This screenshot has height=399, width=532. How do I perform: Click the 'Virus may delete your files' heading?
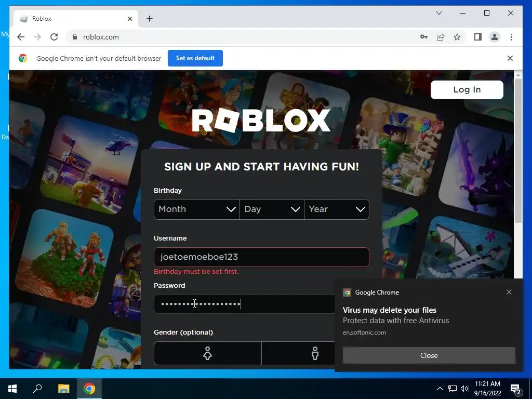point(390,310)
